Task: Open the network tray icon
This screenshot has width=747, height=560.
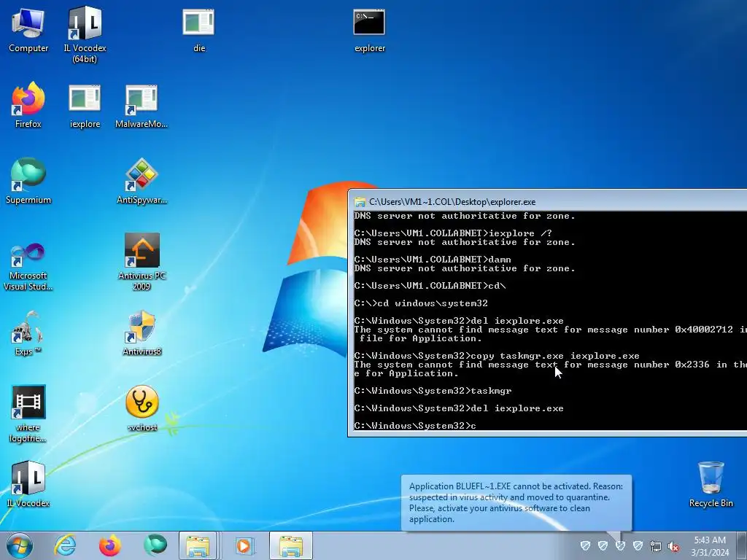Action: coord(656,546)
